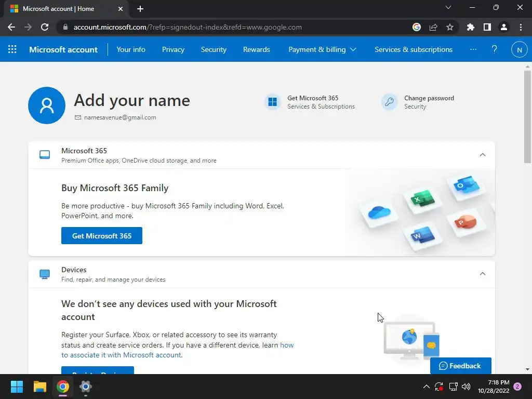The image size is (532, 399).
Task: Show more navigation options ellipsis
Action: click(473, 49)
